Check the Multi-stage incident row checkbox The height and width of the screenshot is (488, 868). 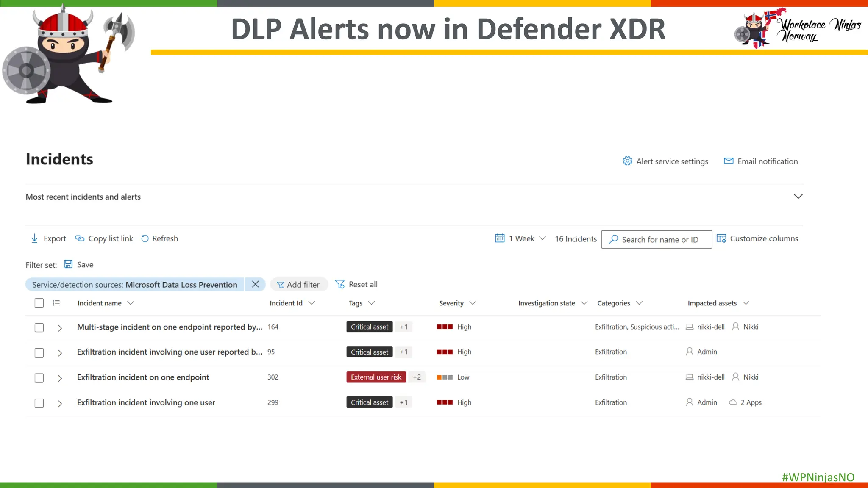[39, 327]
